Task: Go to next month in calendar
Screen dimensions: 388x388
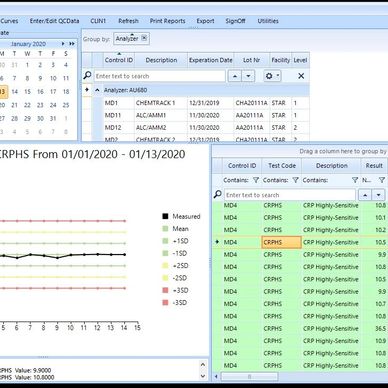Action: coord(63,44)
